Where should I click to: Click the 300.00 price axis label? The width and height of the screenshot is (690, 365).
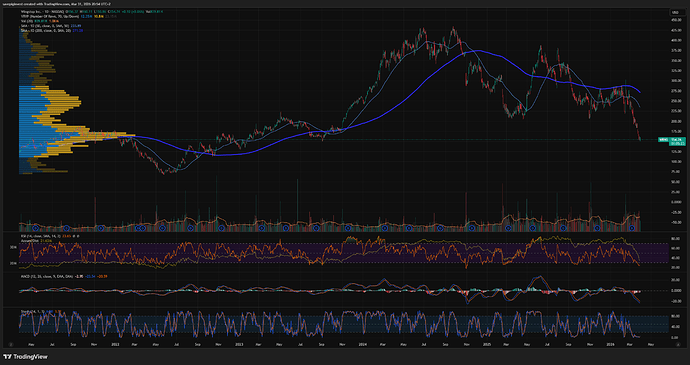(x=676, y=81)
